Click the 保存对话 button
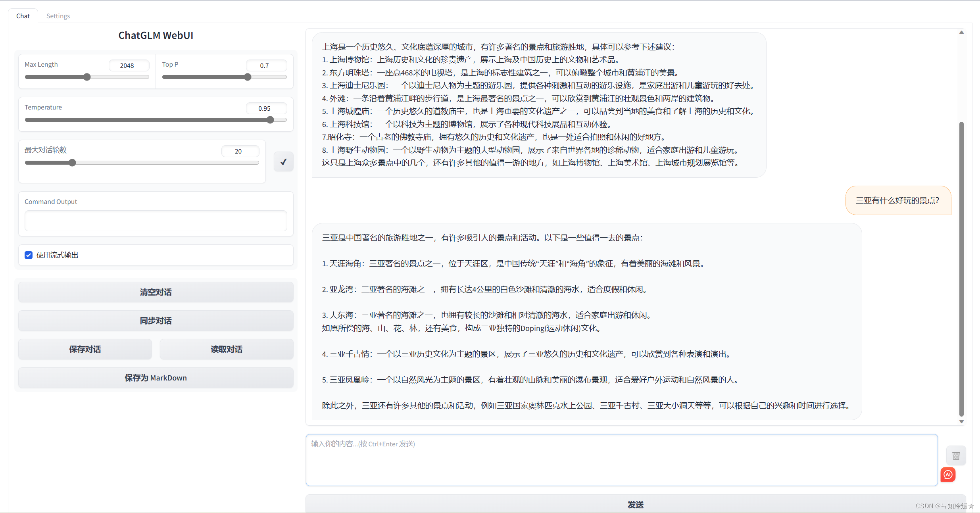Image resolution: width=980 pixels, height=513 pixels. point(85,349)
